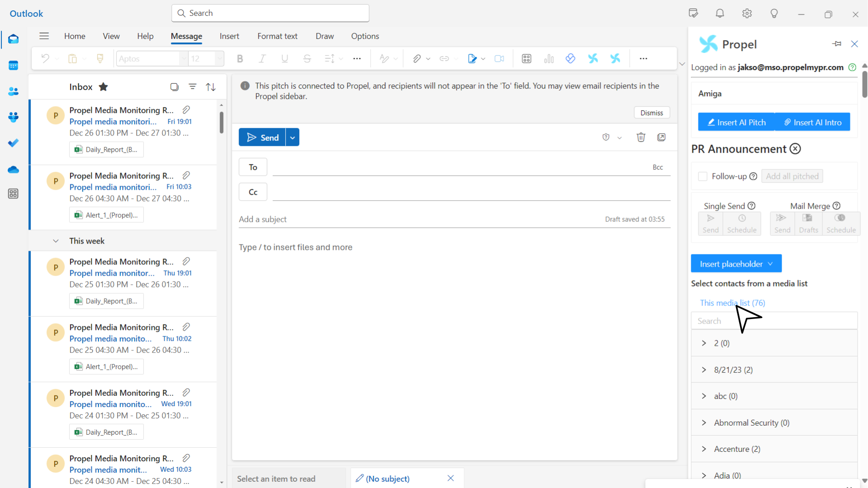Check the Follow-up checkbox
The image size is (868, 488).
coord(703,176)
